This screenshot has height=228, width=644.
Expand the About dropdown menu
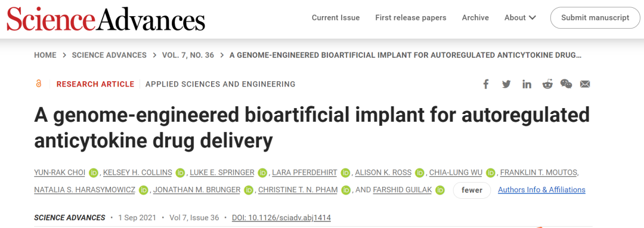point(520,18)
